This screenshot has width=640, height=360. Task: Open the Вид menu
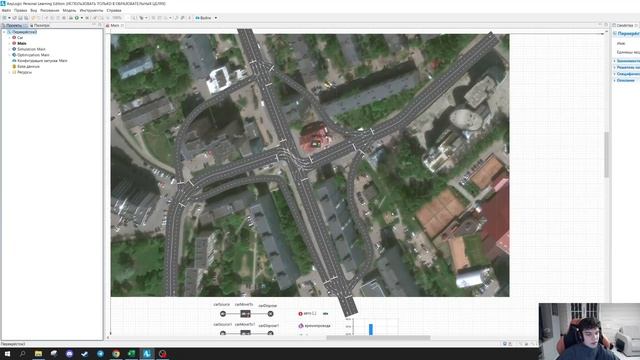click(34, 10)
